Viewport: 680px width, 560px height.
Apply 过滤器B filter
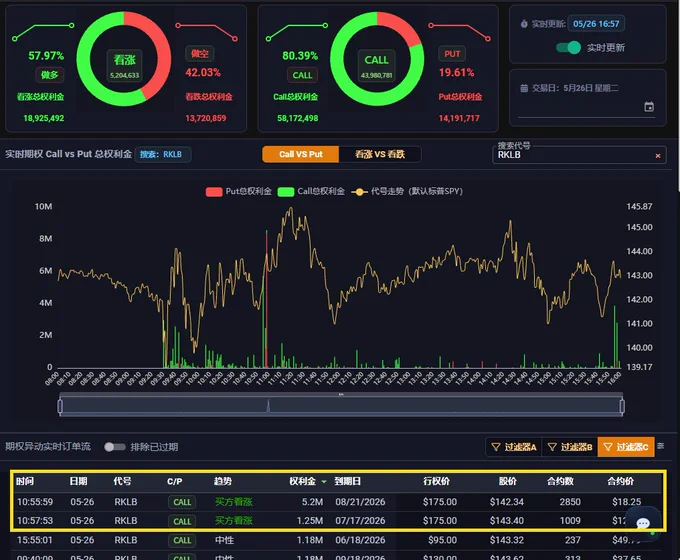570,447
